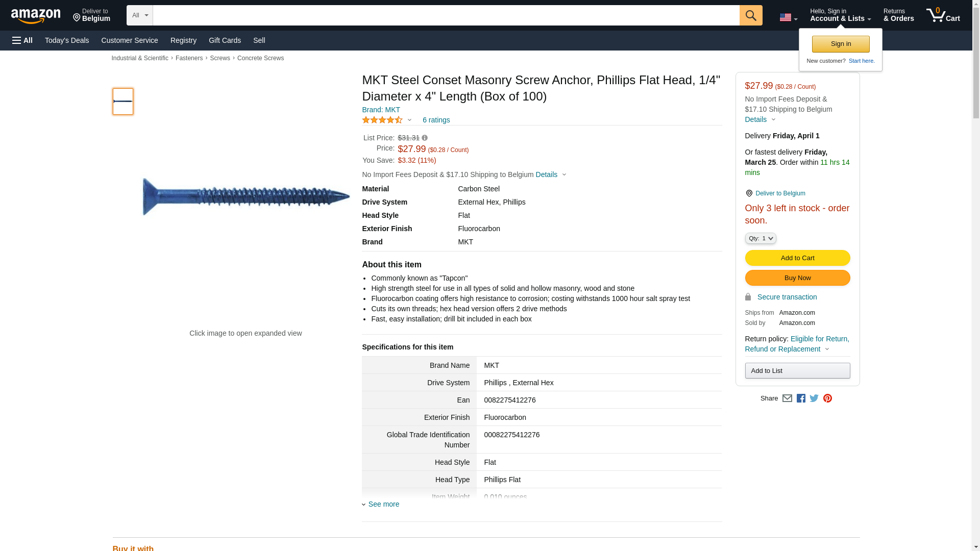The image size is (980, 551).
Task: Open the 6 ratings link
Action: tap(436, 120)
